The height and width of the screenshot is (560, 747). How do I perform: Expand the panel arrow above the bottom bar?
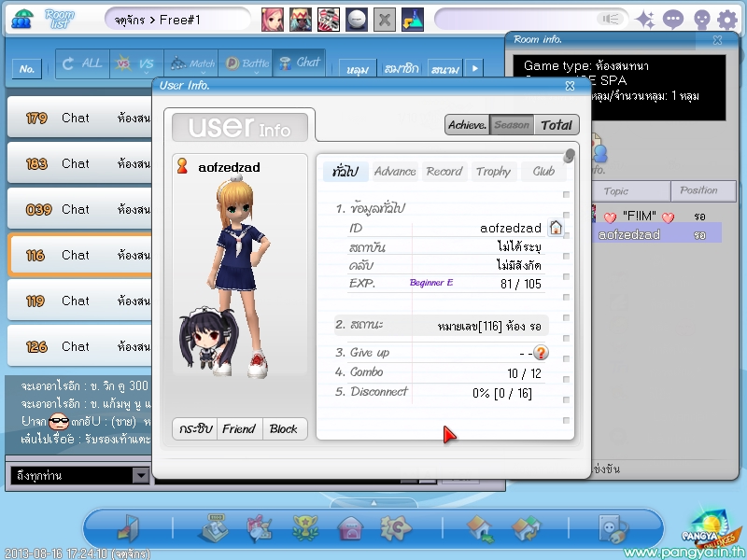pyautogui.click(x=373, y=502)
